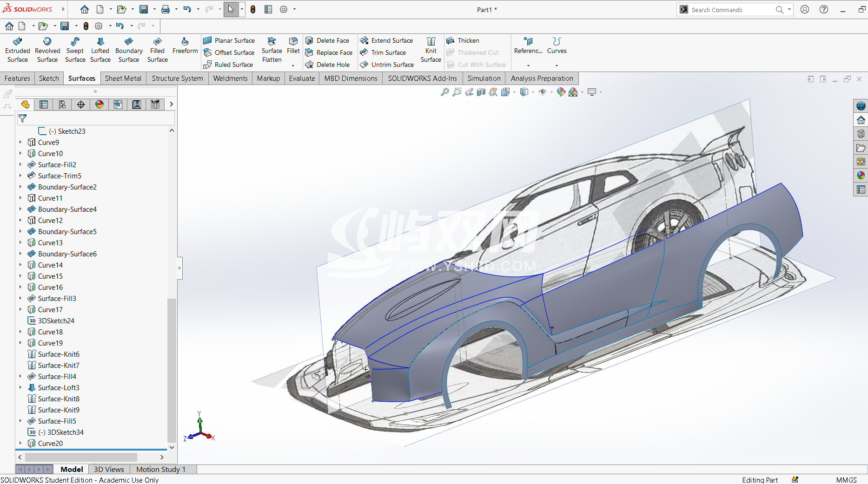
Task: Click the Lofted Surface tool icon
Action: coord(100,42)
